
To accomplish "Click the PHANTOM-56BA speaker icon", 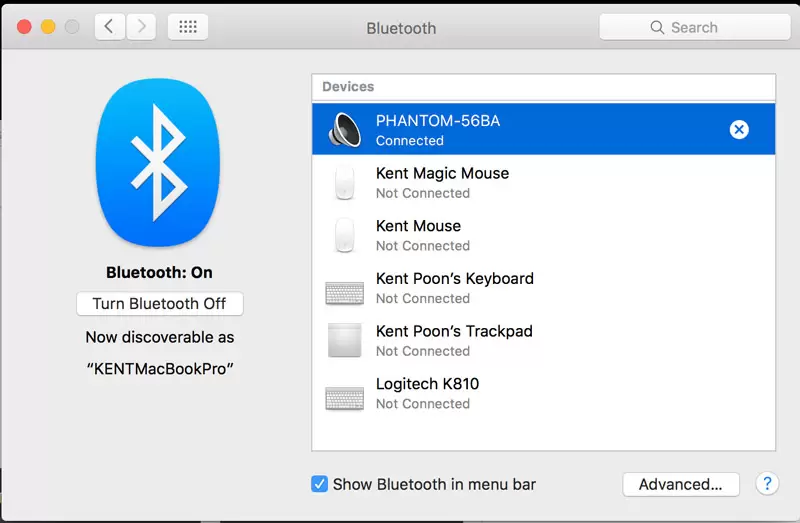I will point(345,130).
